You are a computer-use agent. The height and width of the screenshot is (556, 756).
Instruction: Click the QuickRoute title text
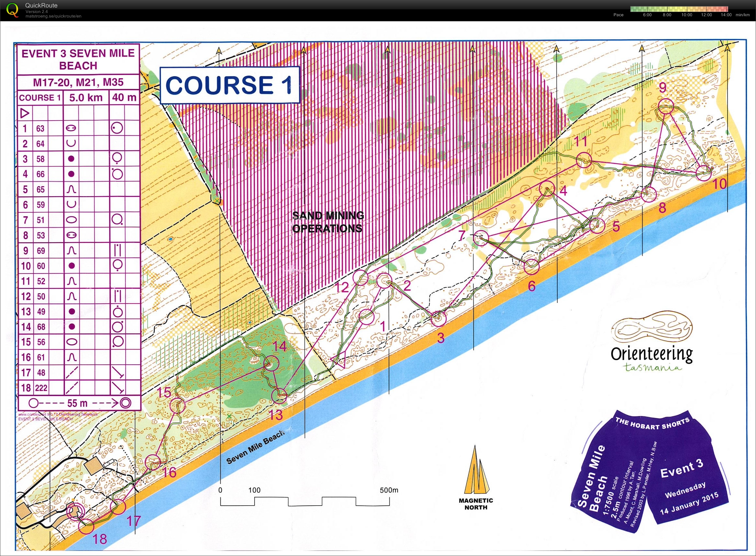point(41,5)
